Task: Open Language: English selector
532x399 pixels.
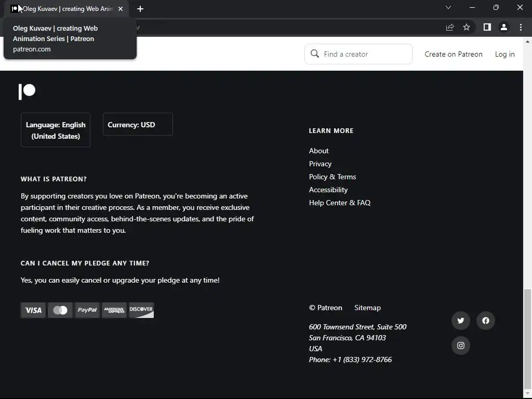Action: pos(56,130)
